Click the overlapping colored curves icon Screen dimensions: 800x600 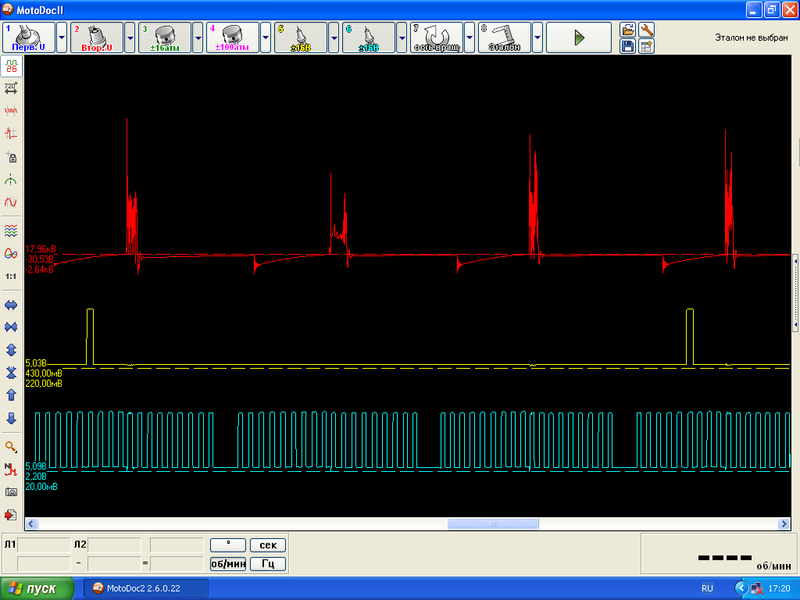11,254
